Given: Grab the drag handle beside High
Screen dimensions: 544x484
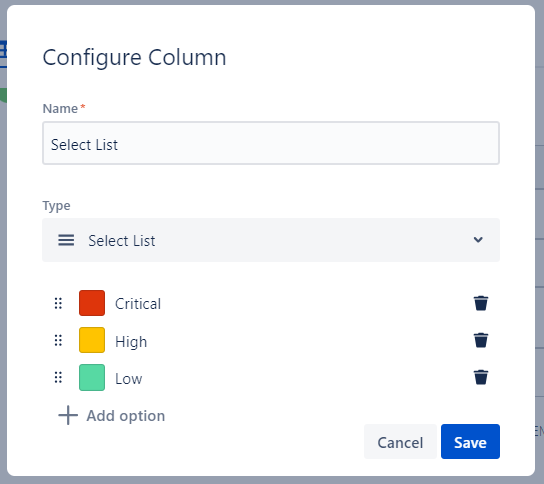Looking at the screenshot, I should [58, 340].
